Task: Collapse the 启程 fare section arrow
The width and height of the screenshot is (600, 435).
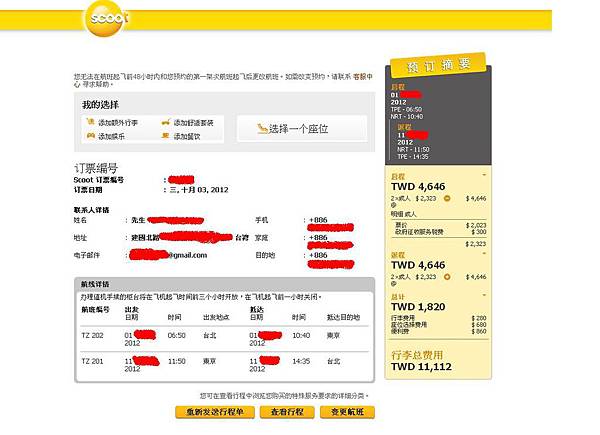Action: 484,175
